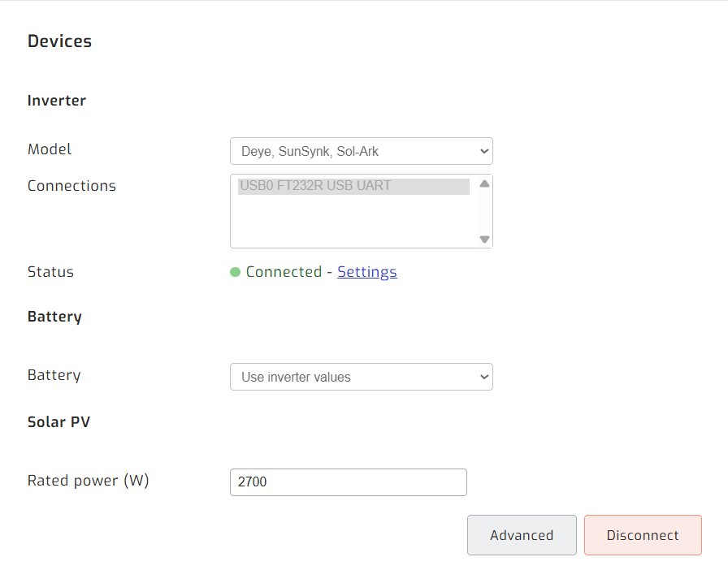This screenshot has height=583, width=728.
Task: Click the Battery label beside the dropdown
Action: pos(54,375)
